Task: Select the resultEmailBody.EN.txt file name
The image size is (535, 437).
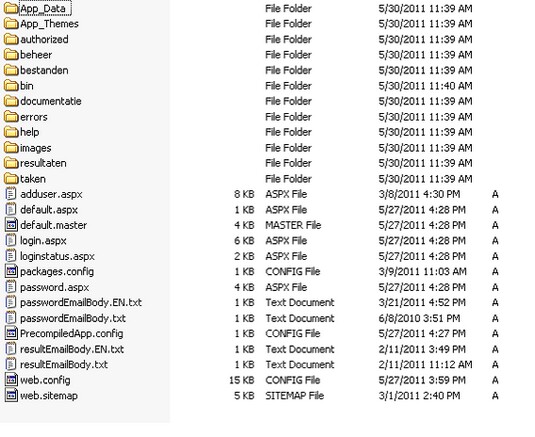Action: [72, 349]
